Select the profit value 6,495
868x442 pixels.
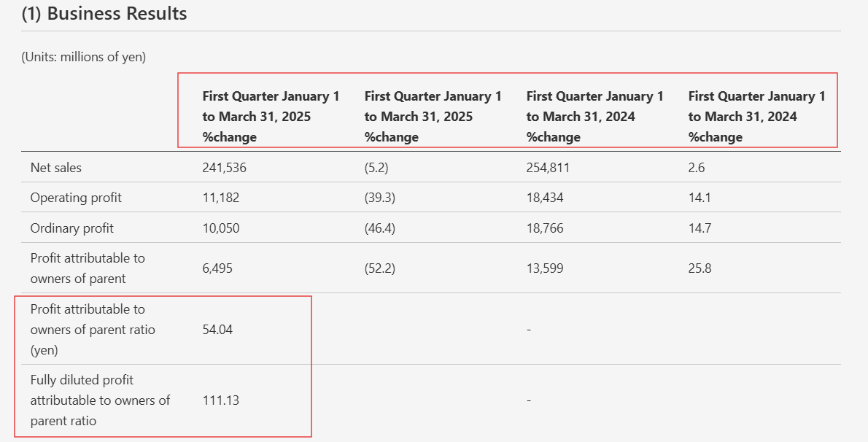(x=217, y=268)
